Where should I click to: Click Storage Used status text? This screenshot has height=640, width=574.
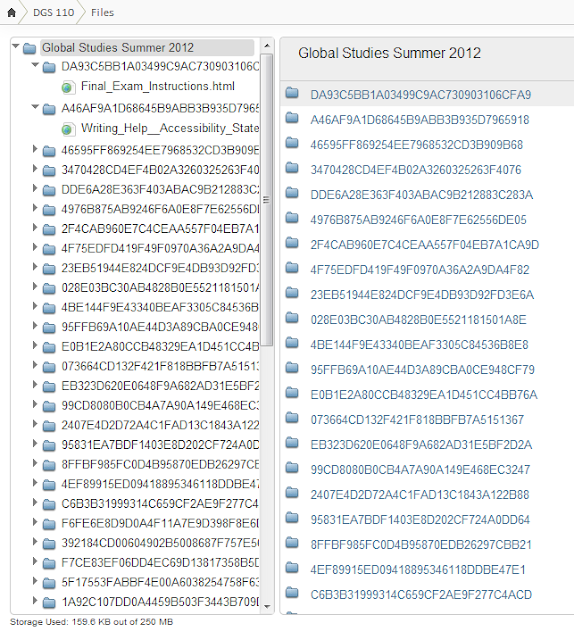91,622
